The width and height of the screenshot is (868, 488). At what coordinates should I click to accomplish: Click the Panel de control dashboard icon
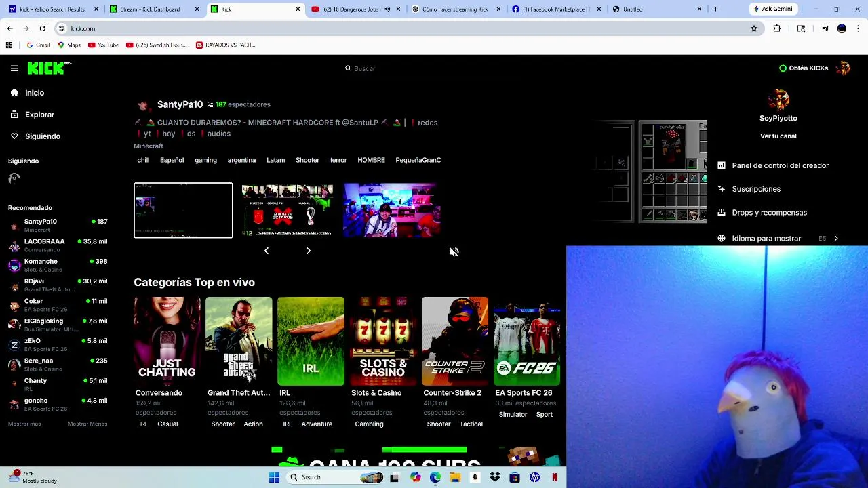click(722, 165)
